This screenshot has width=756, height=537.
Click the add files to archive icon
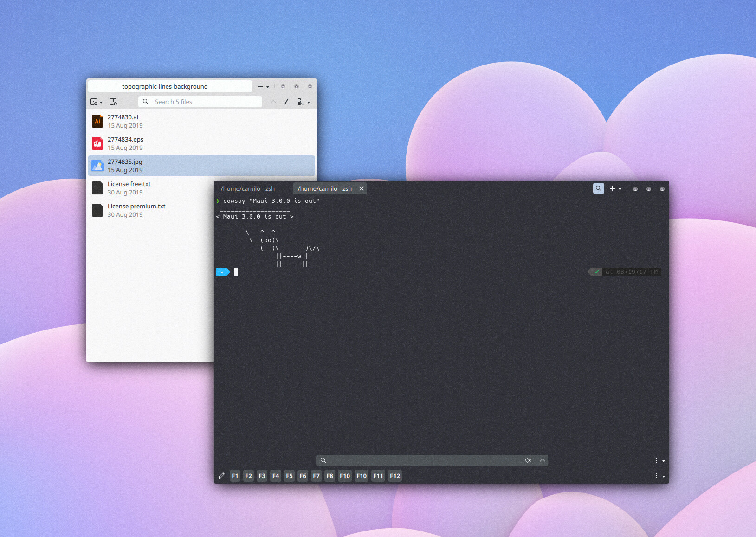click(113, 102)
